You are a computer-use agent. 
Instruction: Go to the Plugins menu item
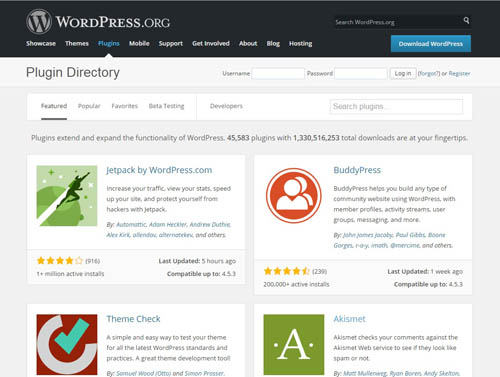coord(109,43)
